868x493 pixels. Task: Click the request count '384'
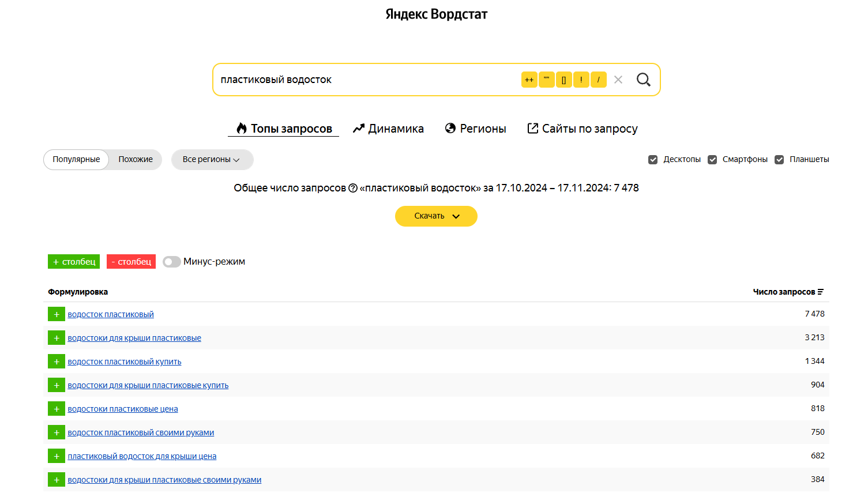[818, 479]
